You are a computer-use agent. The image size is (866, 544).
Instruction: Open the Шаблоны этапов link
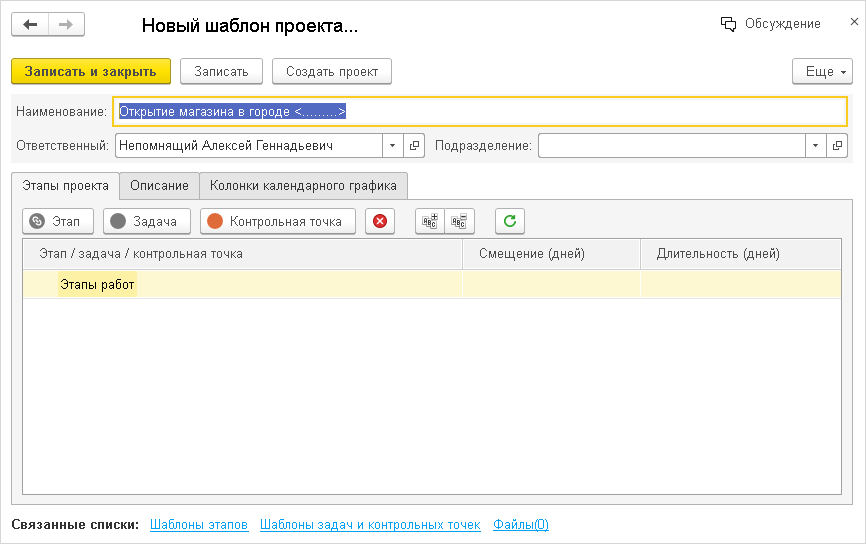(x=199, y=525)
